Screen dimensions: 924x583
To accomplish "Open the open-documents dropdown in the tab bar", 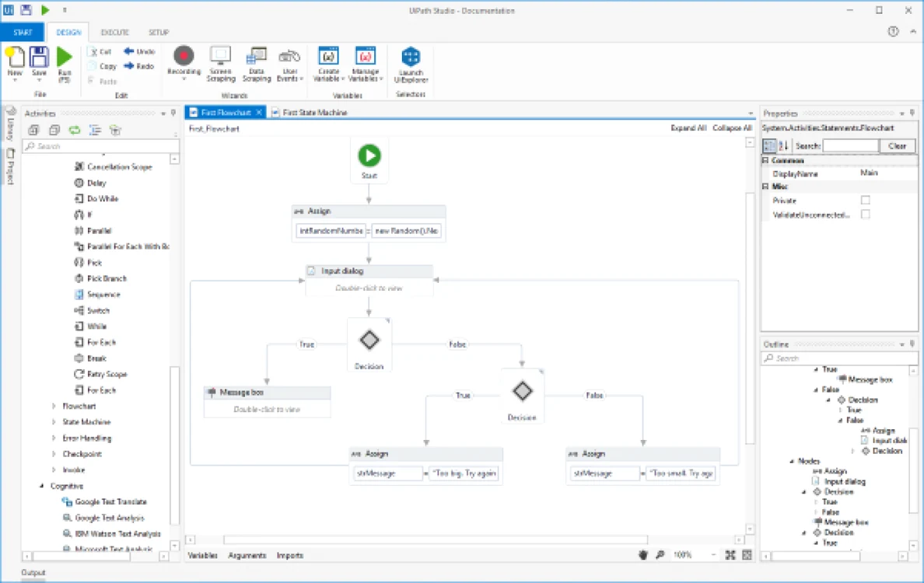I will (751, 113).
